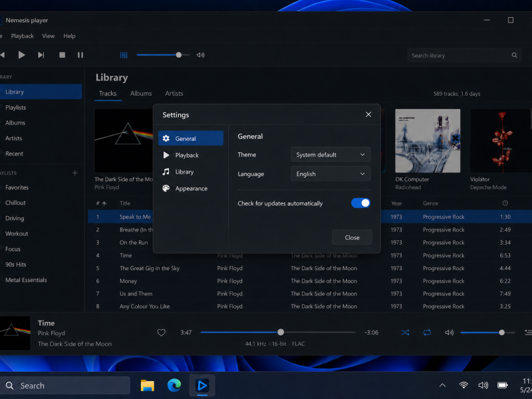Seek using the track progress slider
This screenshot has height=399, width=532.
click(x=278, y=332)
